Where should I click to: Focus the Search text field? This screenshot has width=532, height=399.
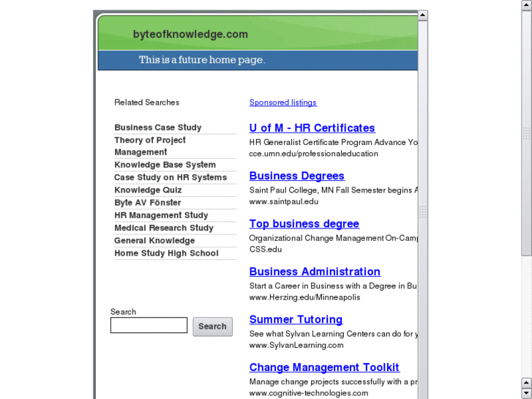pos(149,325)
